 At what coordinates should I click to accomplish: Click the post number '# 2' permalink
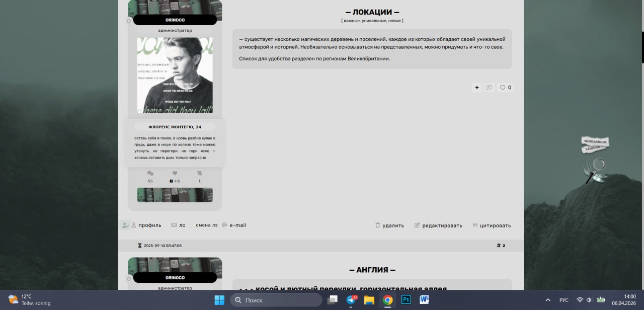(x=501, y=246)
